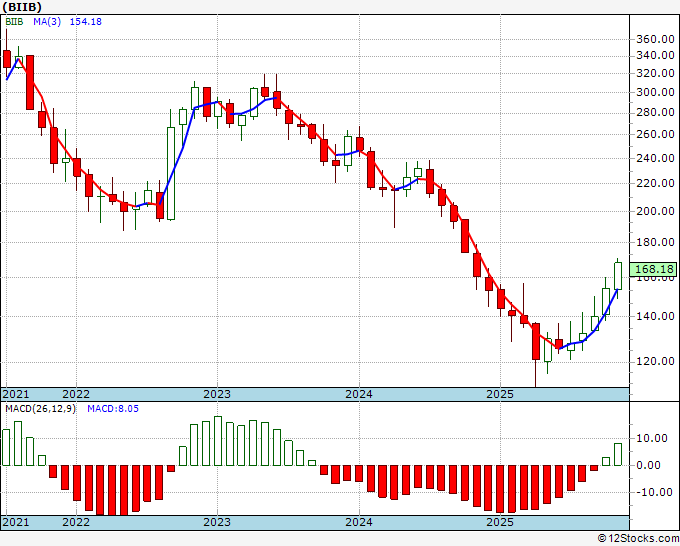Click 2022 on the MACD panel time axis

(x=76, y=522)
